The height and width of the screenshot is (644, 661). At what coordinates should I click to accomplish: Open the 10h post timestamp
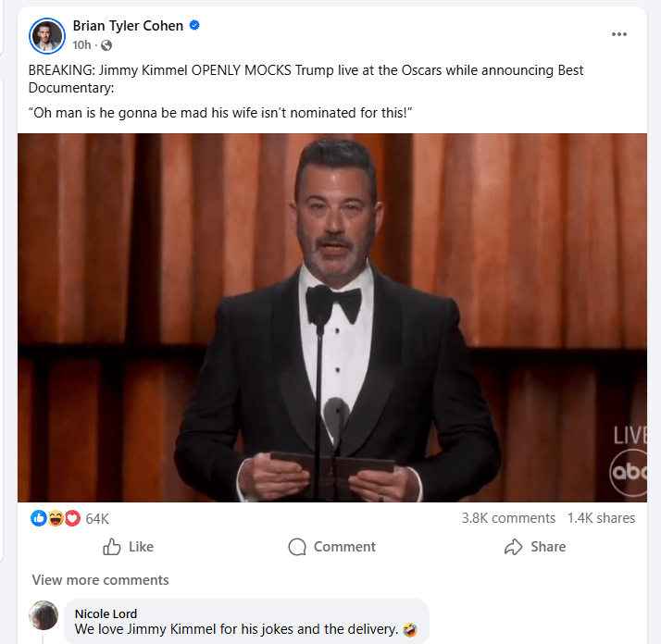(x=81, y=45)
